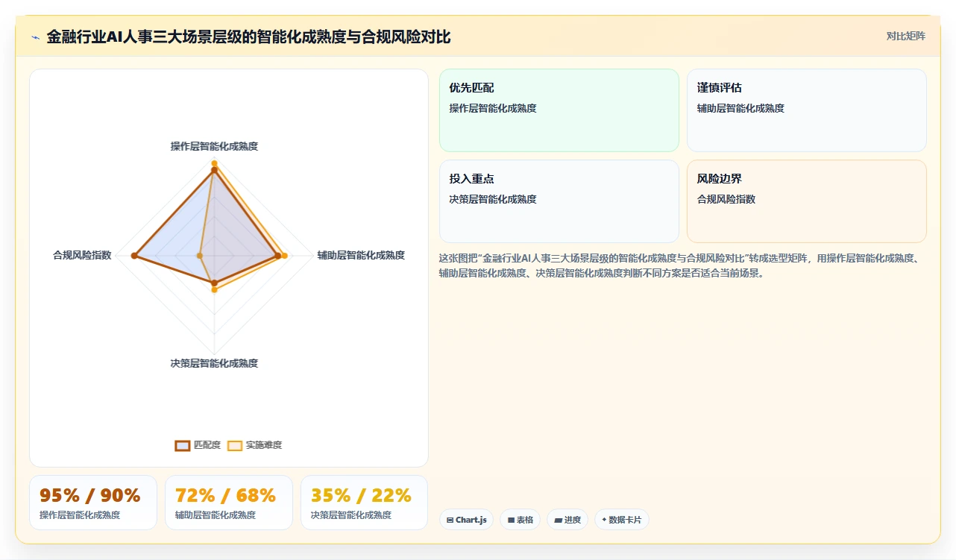Click the lightning icon beside the title
956x560 pixels.
36,37
